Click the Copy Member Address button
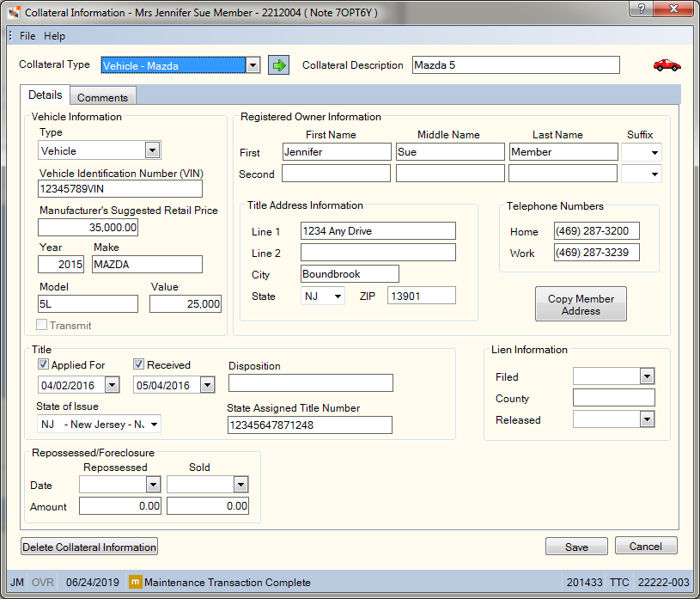700x599 pixels. point(581,304)
